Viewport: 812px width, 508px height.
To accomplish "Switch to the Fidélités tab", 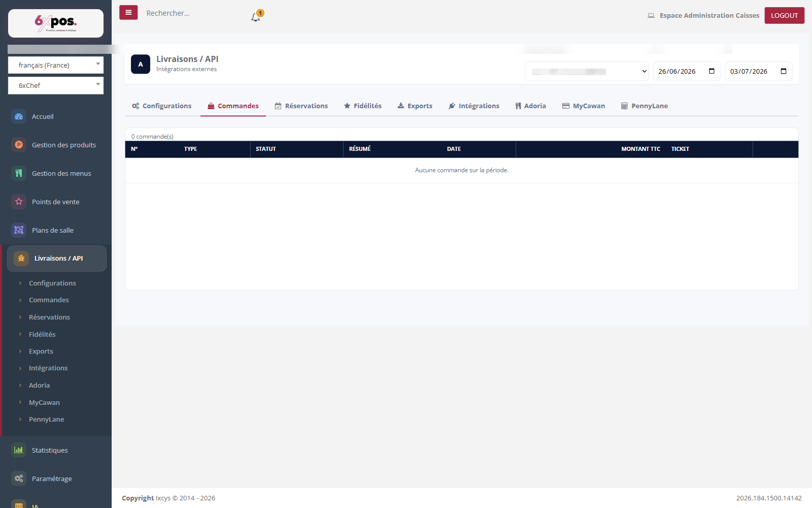I will point(363,106).
